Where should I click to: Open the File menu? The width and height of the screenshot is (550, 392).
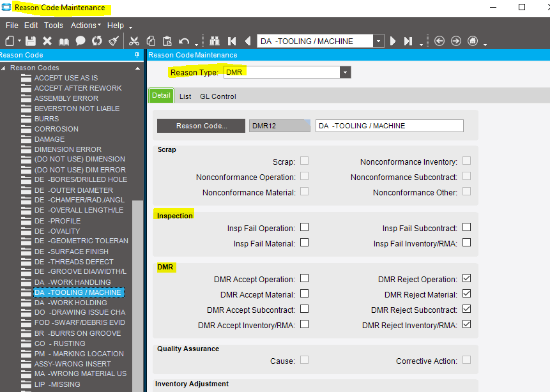12,26
